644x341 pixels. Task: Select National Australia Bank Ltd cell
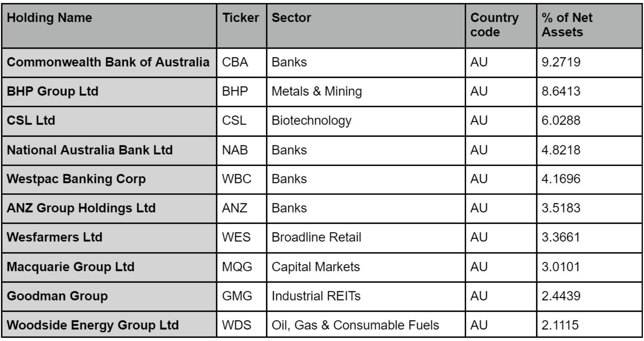(x=109, y=150)
